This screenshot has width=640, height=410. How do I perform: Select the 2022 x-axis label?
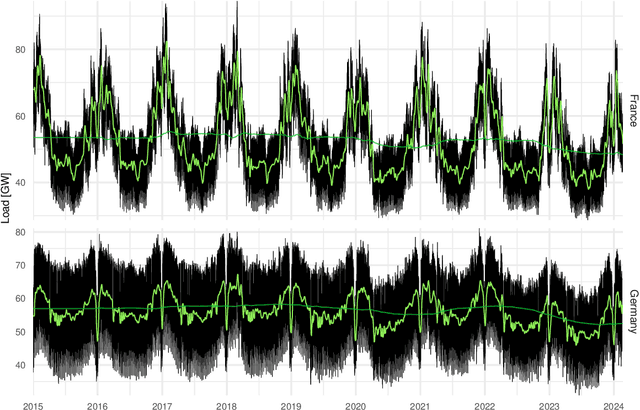[484, 406]
